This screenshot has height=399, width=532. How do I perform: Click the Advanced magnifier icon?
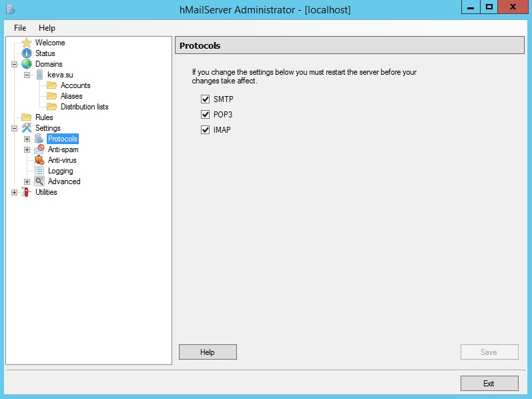39,181
